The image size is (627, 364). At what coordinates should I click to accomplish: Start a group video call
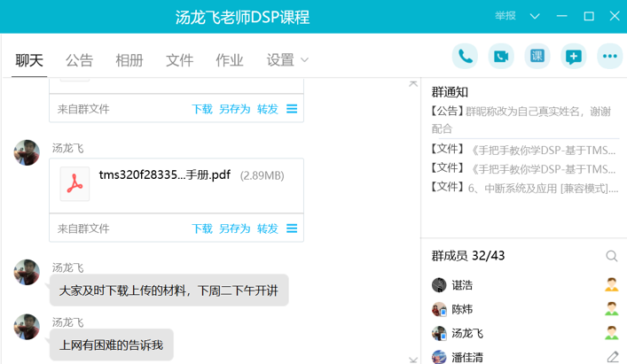pos(501,57)
